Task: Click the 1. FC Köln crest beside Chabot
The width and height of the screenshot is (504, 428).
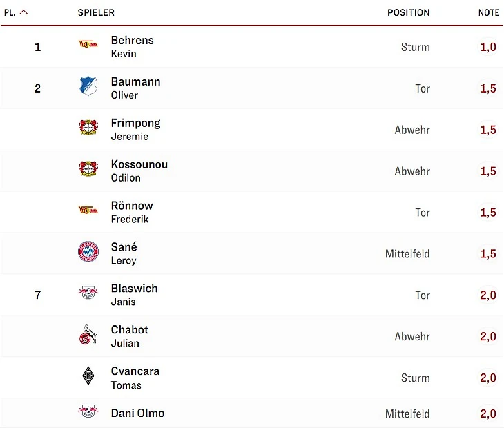Action: [x=88, y=335]
